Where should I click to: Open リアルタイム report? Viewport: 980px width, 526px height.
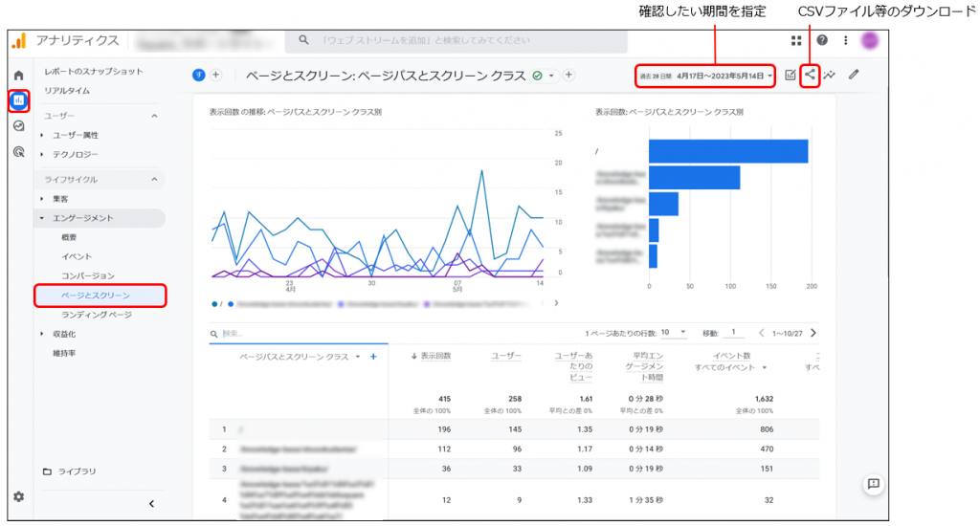[x=67, y=91]
